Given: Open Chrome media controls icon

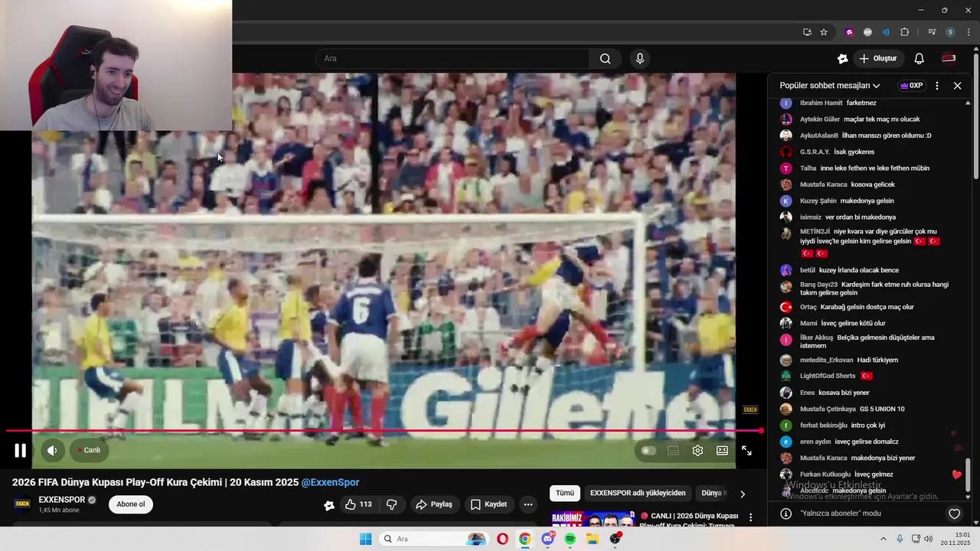Looking at the screenshot, I should (932, 32).
